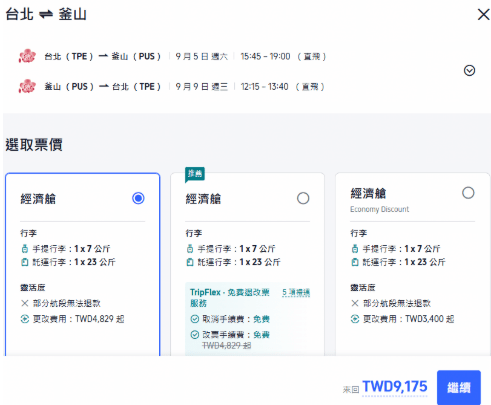The width and height of the screenshot is (491, 405).
Task: Close the Taipei–Busan fare dialog
Action: coord(483,14)
